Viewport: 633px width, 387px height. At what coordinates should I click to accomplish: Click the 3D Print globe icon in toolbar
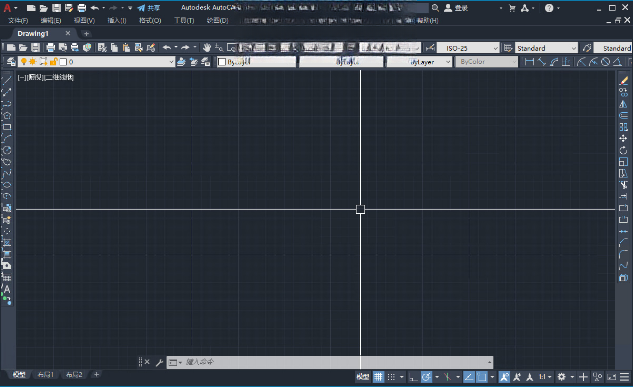[87, 48]
